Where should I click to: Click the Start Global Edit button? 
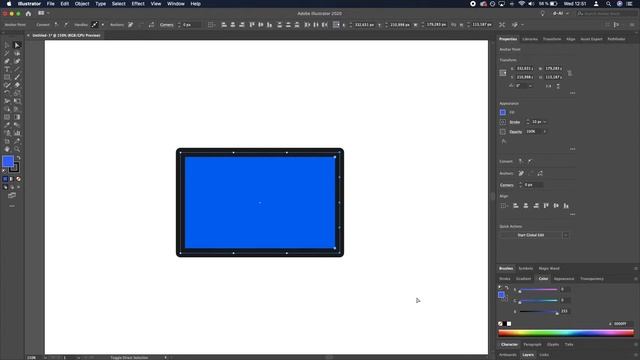pos(531,235)
